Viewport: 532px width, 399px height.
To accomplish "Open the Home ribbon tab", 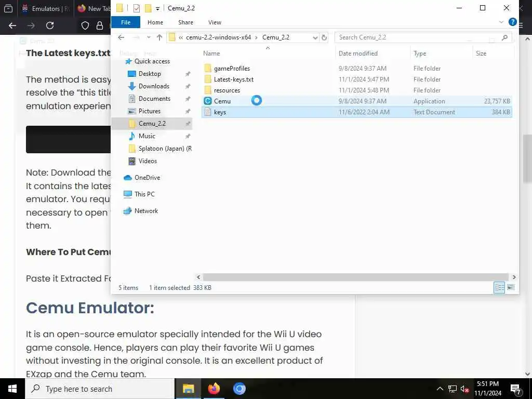I will point(155,22).
